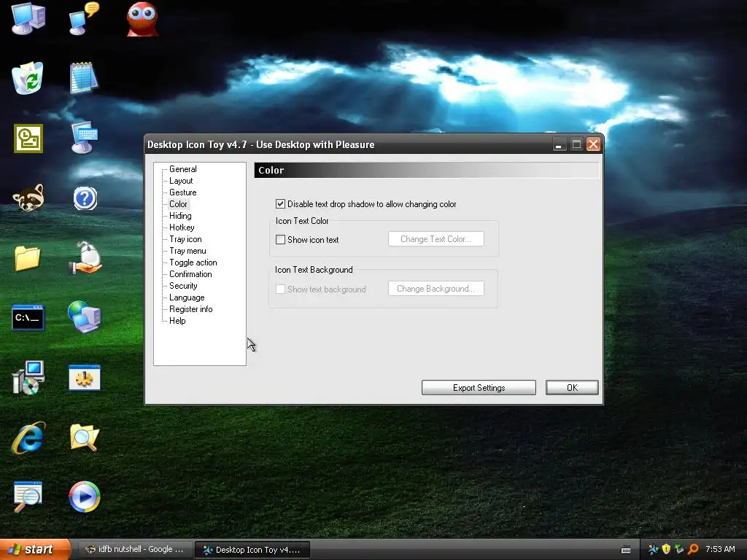747x560 pixels.
Task: Go to Confirmation settings
Action: coord(190,274)
